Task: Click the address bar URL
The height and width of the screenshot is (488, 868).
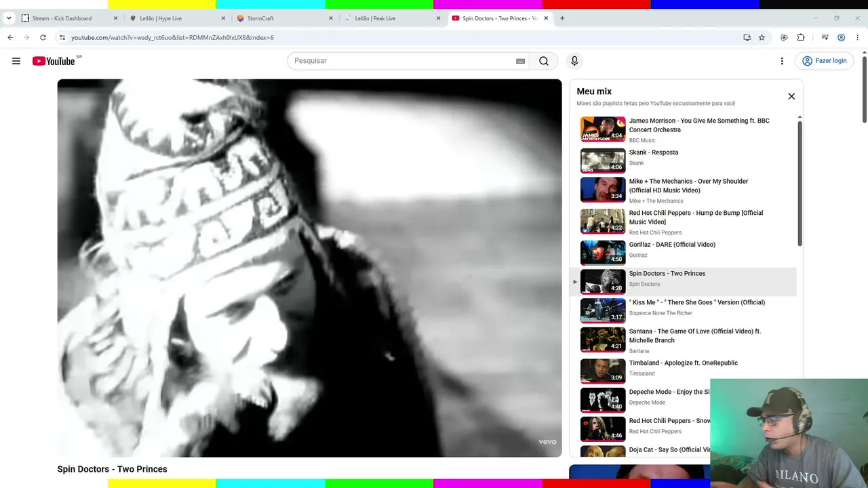Action: pos(172,37)
